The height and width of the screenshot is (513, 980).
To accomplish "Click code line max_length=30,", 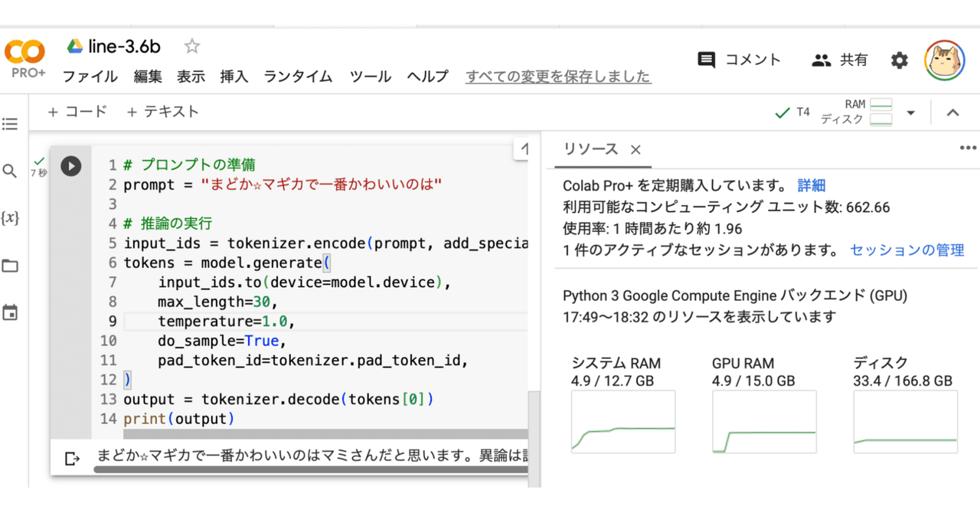I will [x=217, y=302].
